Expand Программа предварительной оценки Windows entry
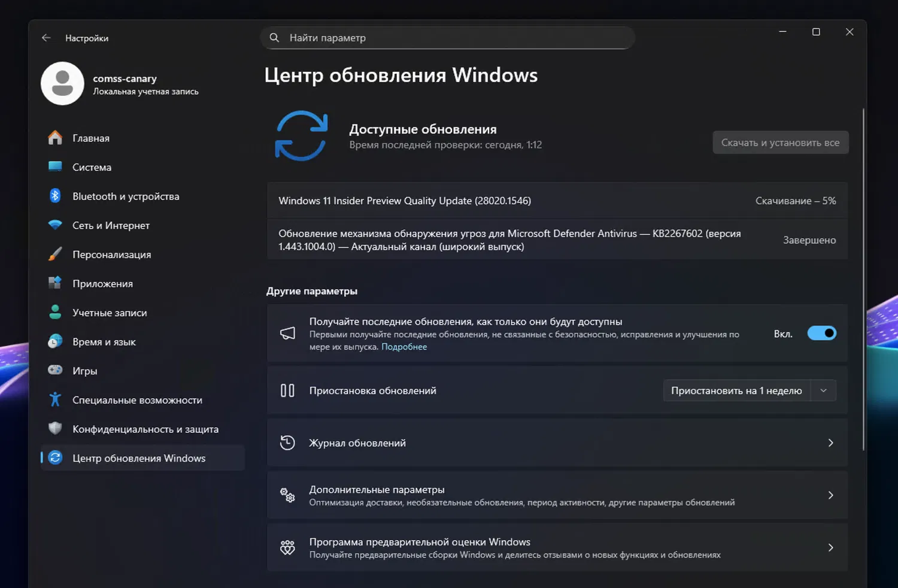 830,547
